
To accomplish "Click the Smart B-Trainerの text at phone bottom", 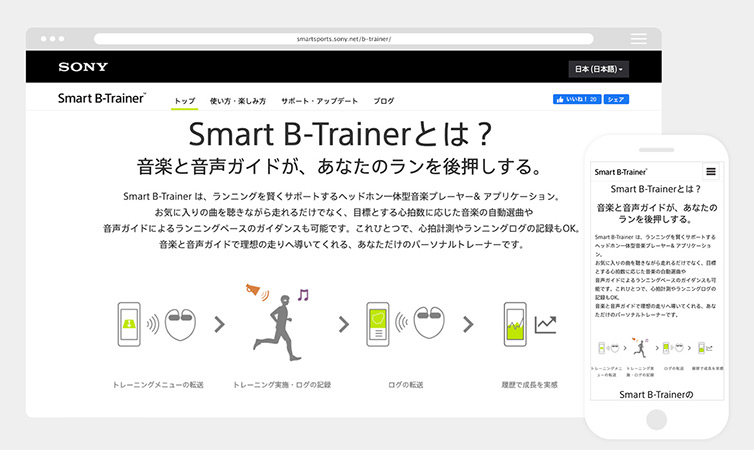I will click(x=656, y=395).
